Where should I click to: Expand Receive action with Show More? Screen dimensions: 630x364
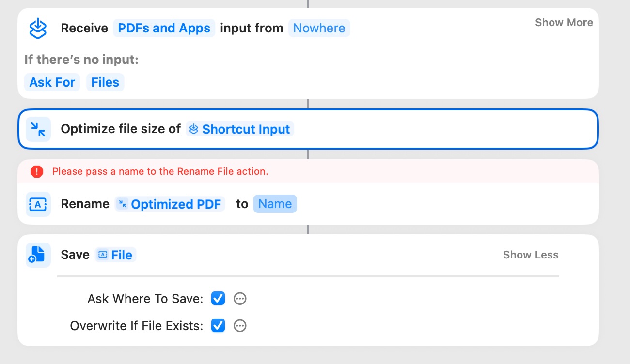(564, 23)
